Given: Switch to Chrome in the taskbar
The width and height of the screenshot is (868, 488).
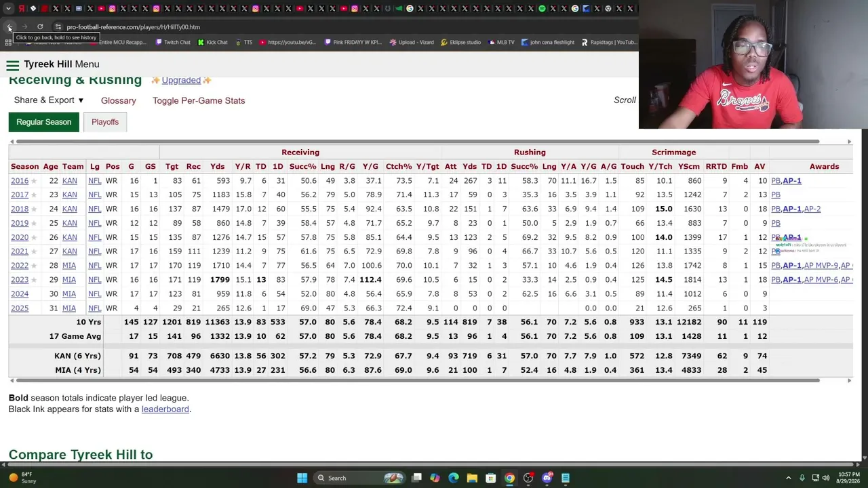Looking at the screenshot, I should click(x=509, y=478).
